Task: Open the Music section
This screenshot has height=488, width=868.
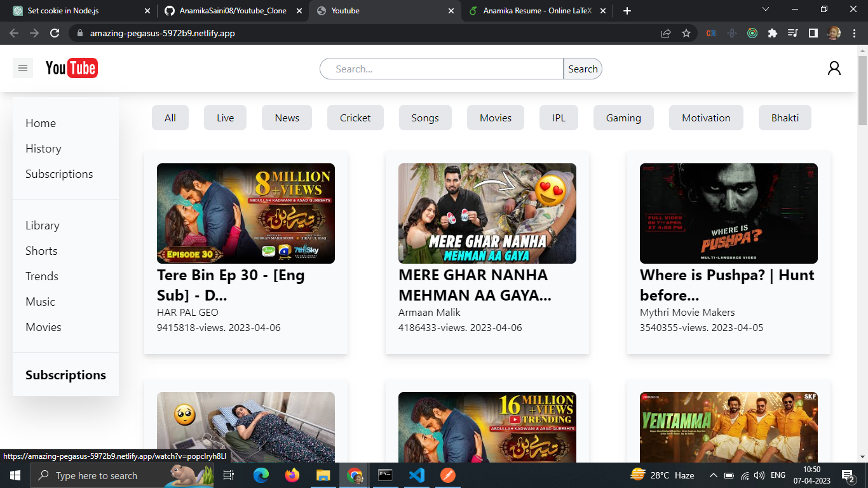Action: (40, 301)
